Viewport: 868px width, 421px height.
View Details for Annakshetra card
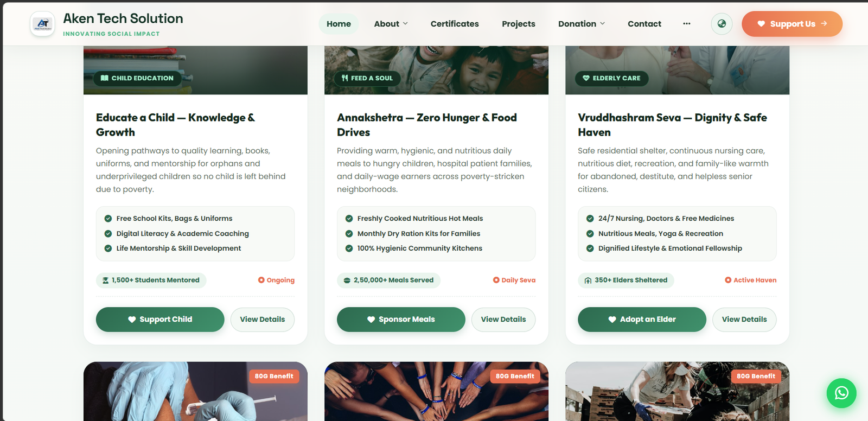point(503,320)
